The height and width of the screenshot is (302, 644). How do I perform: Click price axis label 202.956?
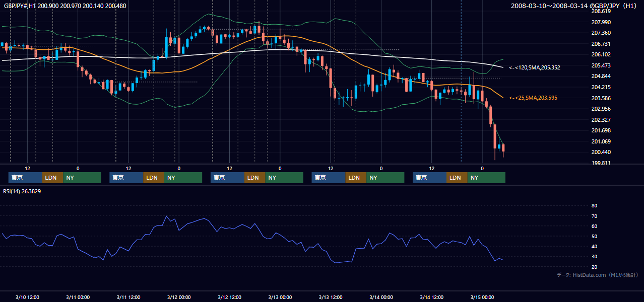(601, 109)
